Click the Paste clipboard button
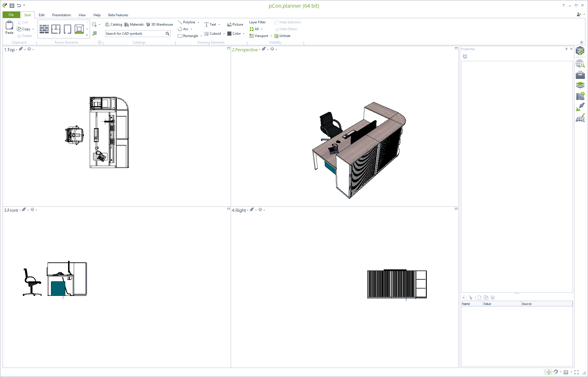Viewport: 588px width, 377px height. [9, 28]
